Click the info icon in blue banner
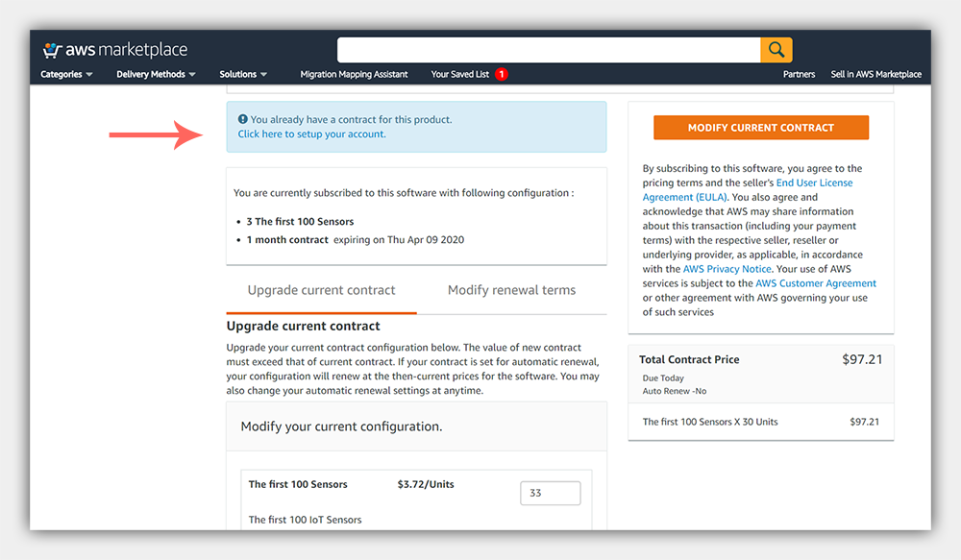This screenshot has width=961, height=560. coord(243,119)
